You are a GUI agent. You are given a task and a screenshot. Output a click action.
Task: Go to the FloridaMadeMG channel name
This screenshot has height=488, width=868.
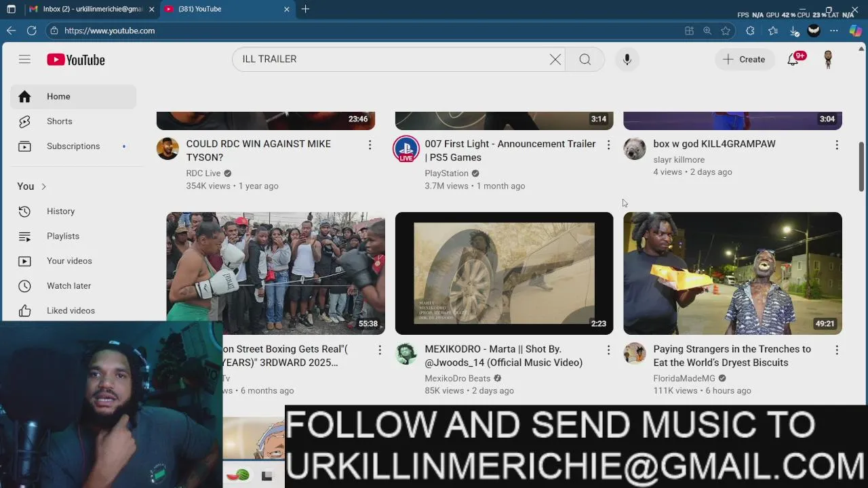[x=684, y=379]
